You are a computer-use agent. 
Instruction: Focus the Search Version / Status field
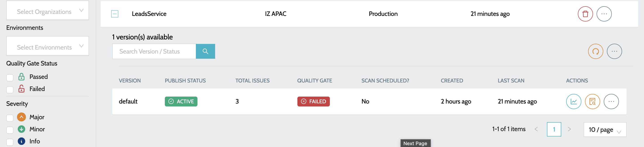point(154,51)
